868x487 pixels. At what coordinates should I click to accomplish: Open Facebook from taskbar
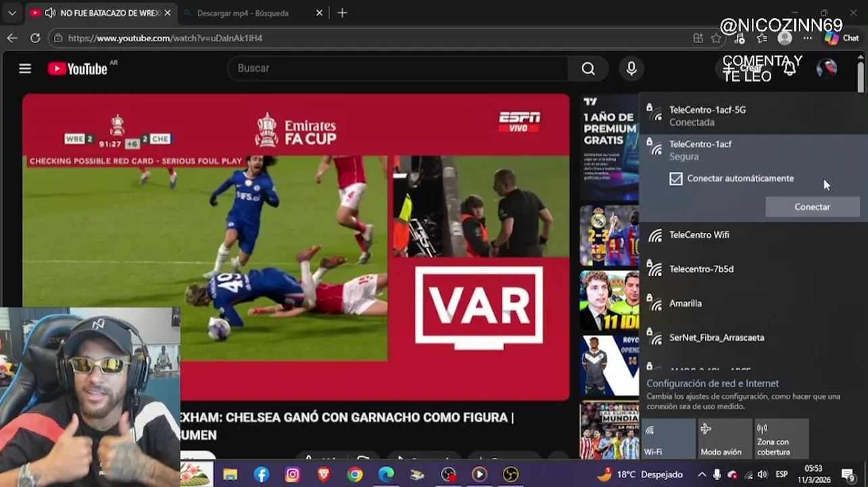(x=262, y=475)
